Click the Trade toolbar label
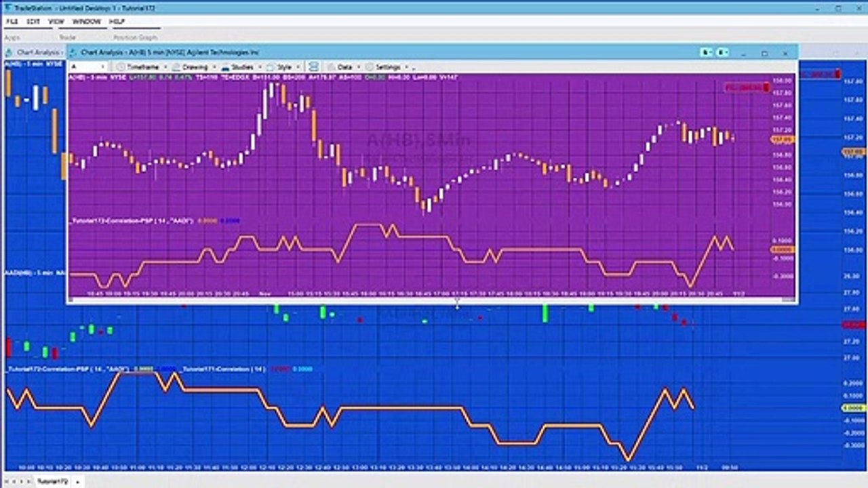Image resolution: width=868 pixels, height=488 pixels. pyautogui.click(x=67, y=37)
